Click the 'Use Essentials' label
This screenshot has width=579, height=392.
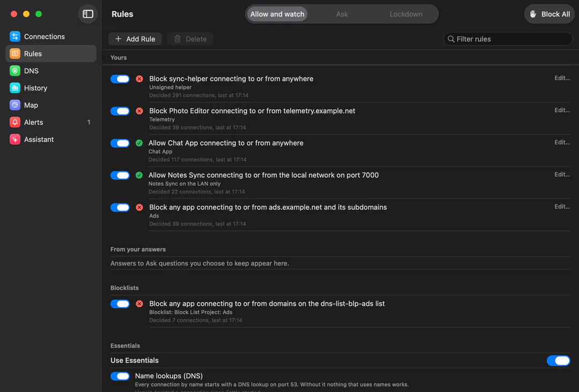click(135, 360)
